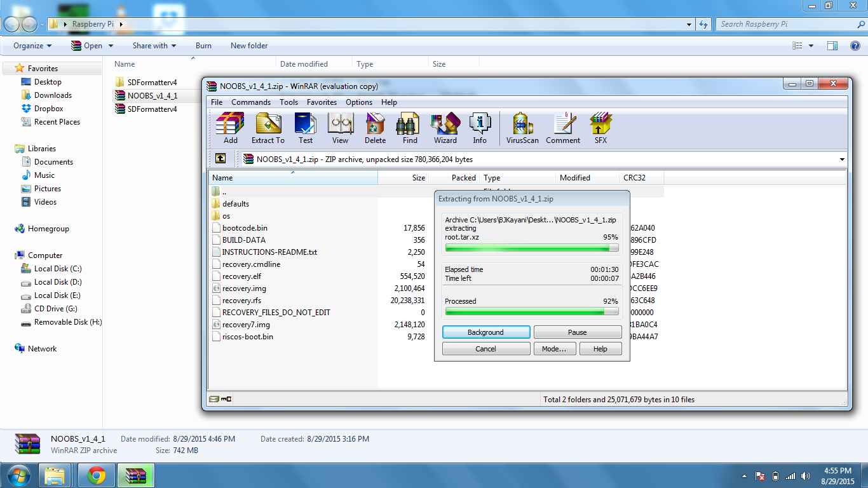Click New folder in Explorer toolbar
This screenshot has width=868, height=488.
tap(249, 46)
